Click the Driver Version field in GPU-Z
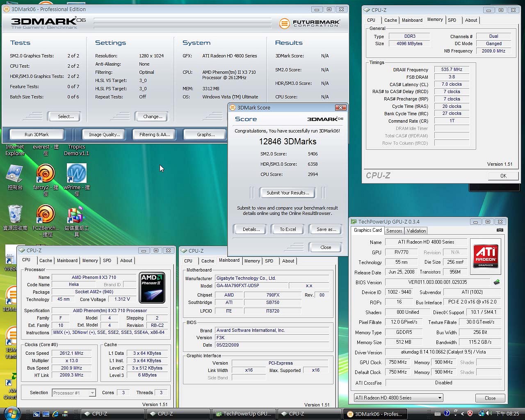 [x=443, y=352]
